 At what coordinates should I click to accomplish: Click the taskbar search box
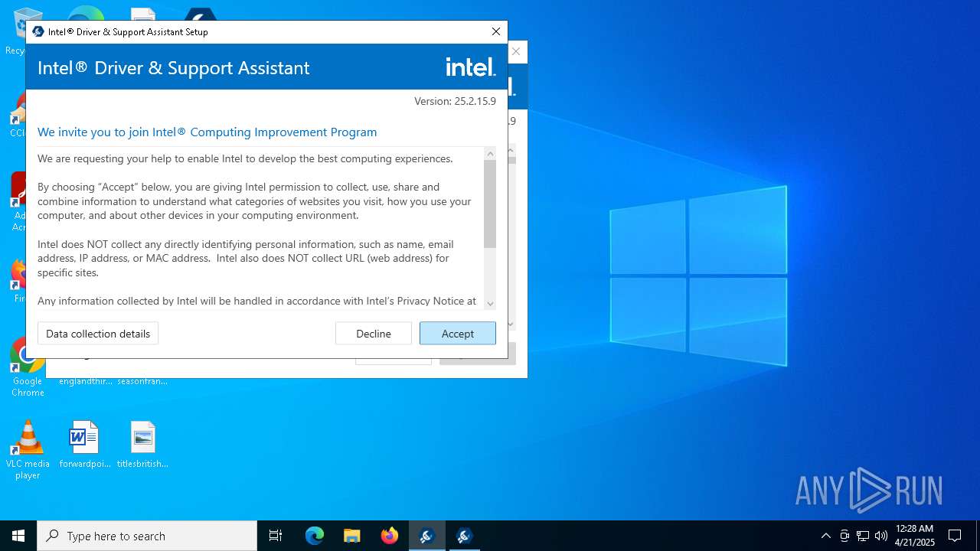[147, 536]
